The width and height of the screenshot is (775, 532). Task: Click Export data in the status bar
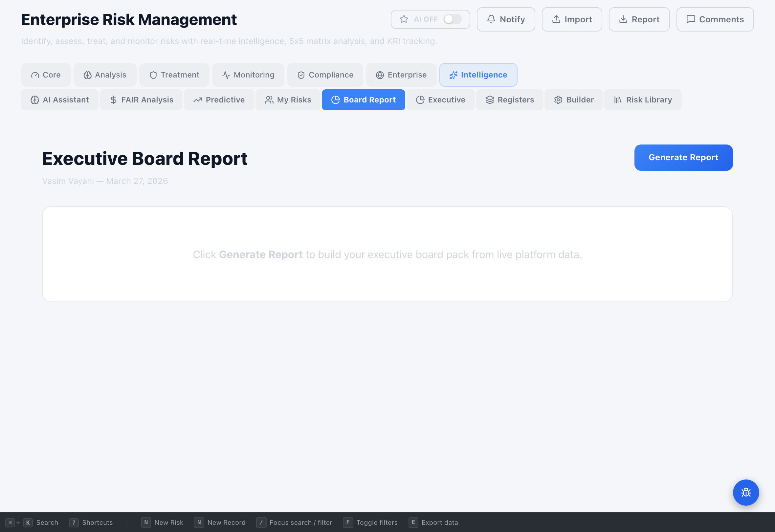click(x=439, y=522)
